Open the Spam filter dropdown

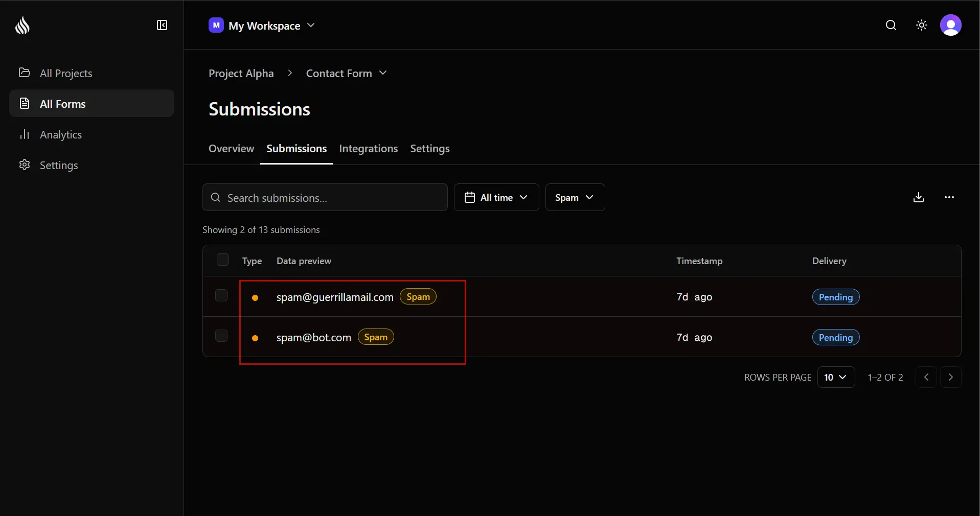(x=575, y=198)
